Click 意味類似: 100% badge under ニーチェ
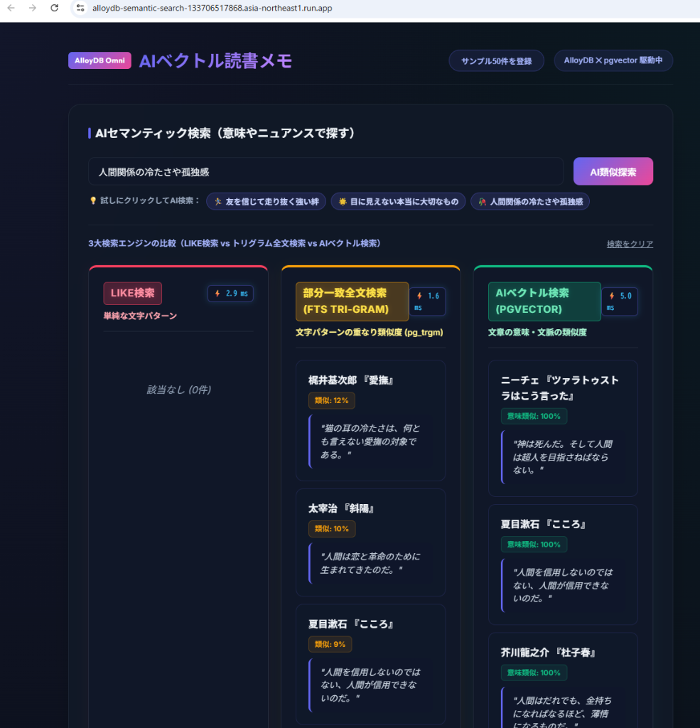The image size is (700, 728). (x=534, y=417)
